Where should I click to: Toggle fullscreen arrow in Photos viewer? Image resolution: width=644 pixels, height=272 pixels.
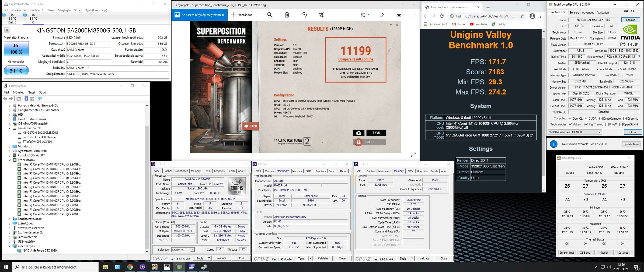(413, 155)
